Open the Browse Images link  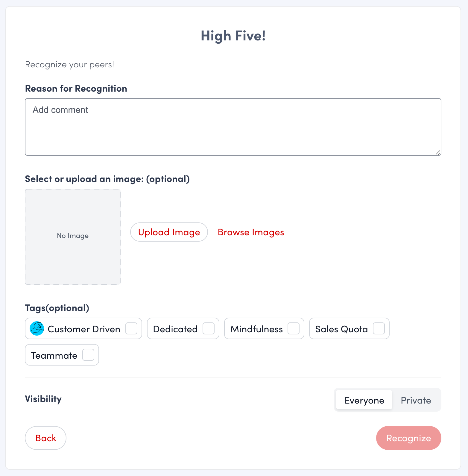[x=251, y=232]
